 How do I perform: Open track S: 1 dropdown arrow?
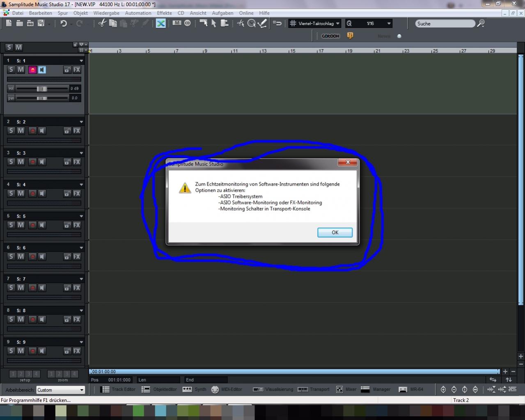tap(81, 61)
